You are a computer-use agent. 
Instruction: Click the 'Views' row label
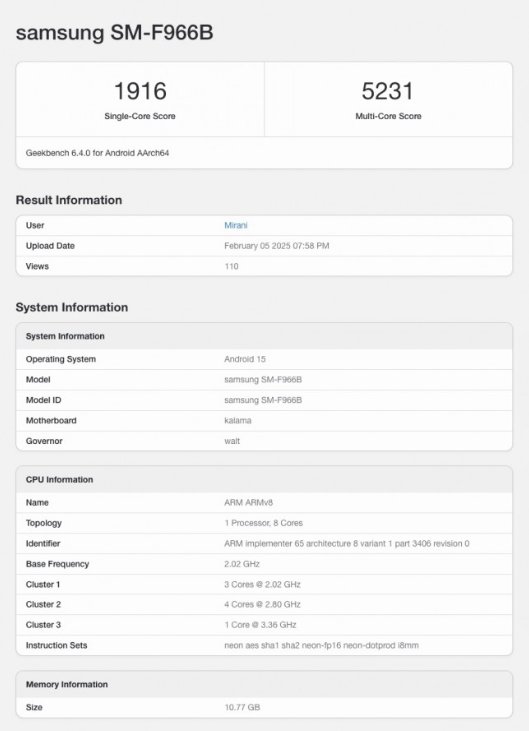pyautogui.click(x=37, y=266)
